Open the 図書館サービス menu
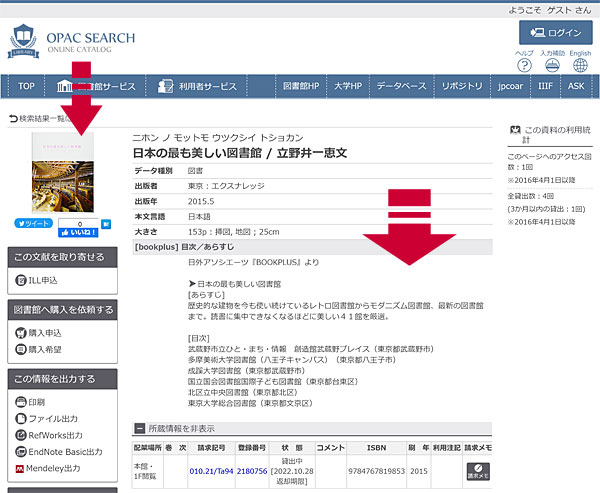This screenshot has width=600, height=493. 96,86
